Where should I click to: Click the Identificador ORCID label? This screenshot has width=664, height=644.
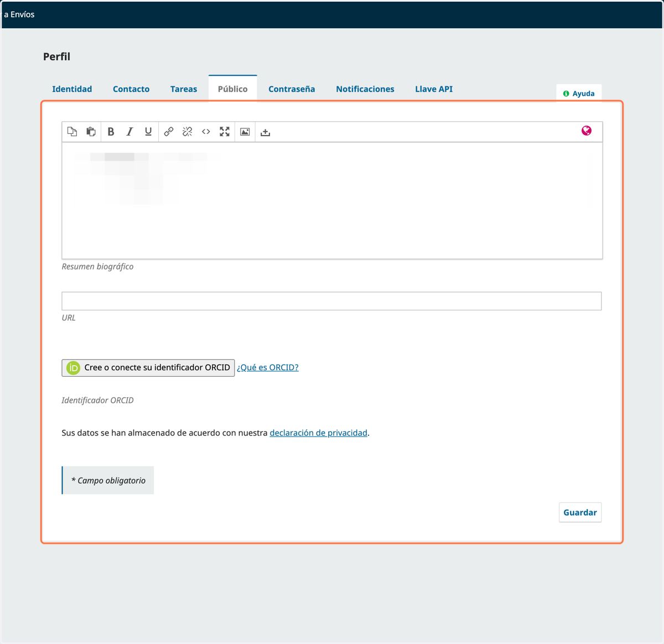[x=97, y=400]
